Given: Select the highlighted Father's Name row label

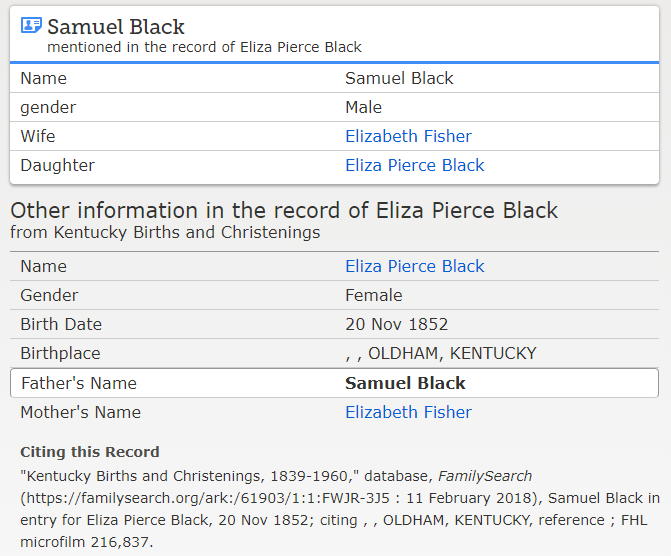Looking at the screenshot, I should [x=78, y=383].
